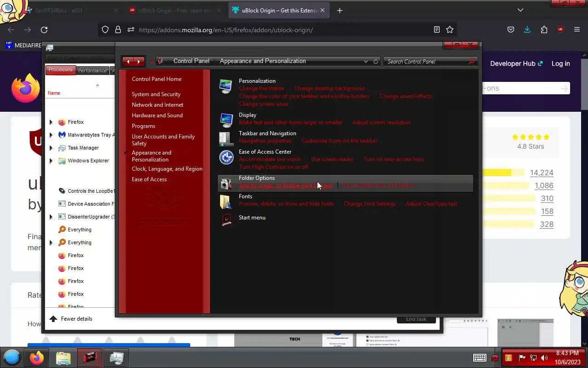Switch to uBlock Origin Free open-source tab

point(174,10)
